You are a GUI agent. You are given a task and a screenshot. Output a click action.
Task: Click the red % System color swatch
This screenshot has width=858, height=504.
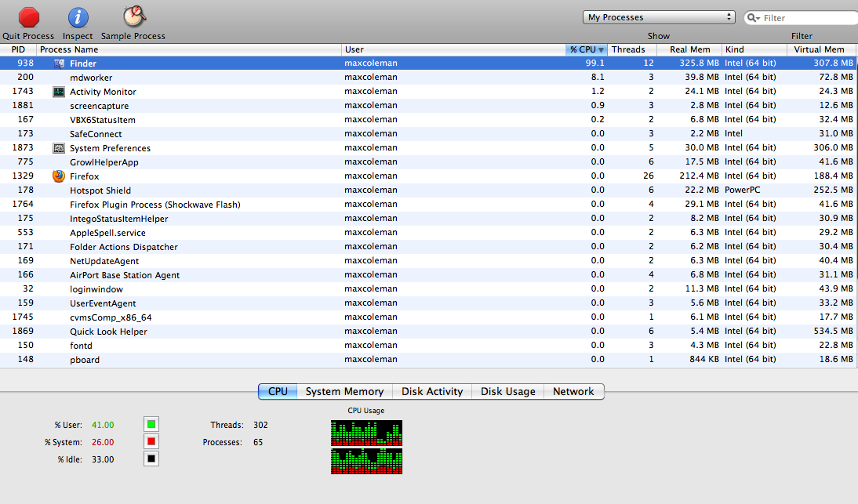151,441
